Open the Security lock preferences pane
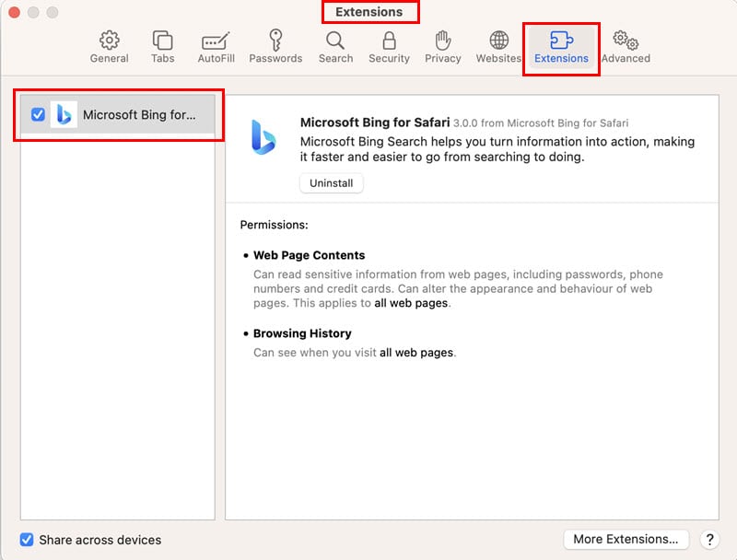 [389, 47]
